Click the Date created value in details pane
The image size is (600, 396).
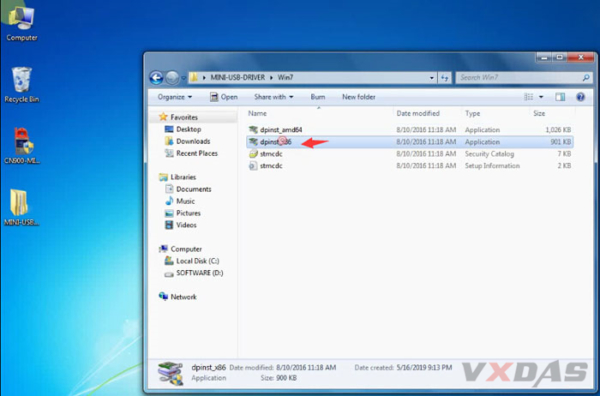[x=424, y=368]
